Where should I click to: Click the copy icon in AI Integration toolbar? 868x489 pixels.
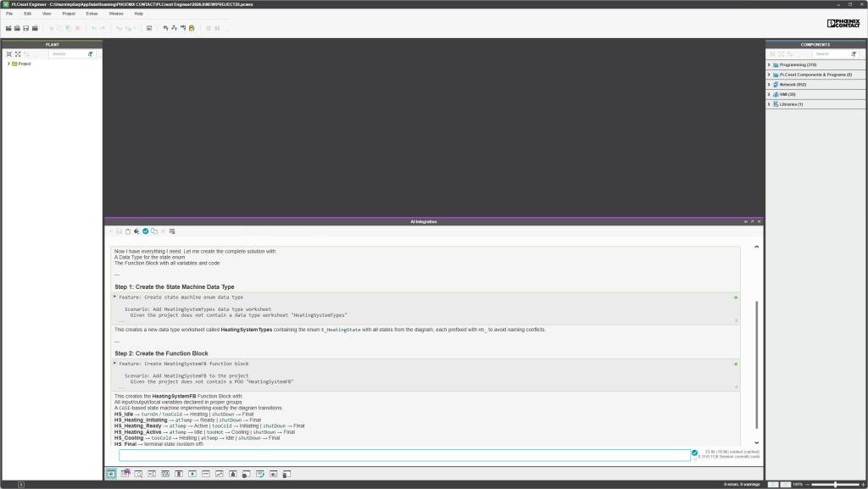click(154, 231)
